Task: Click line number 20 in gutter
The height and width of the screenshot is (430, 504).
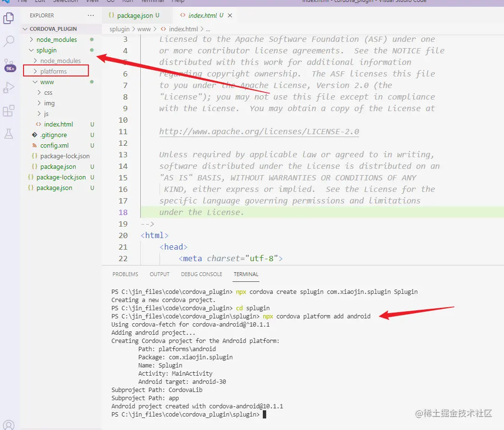Action: [123, 236]
